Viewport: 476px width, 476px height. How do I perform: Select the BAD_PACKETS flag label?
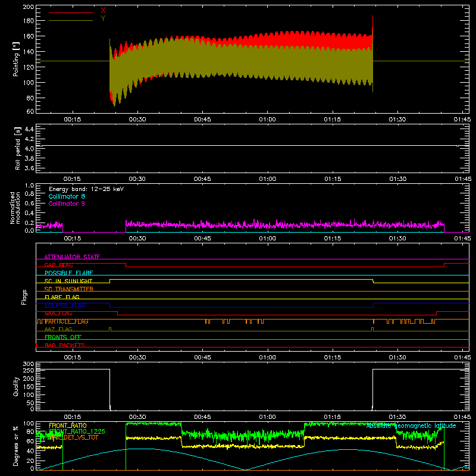click(x=65, y=345)
